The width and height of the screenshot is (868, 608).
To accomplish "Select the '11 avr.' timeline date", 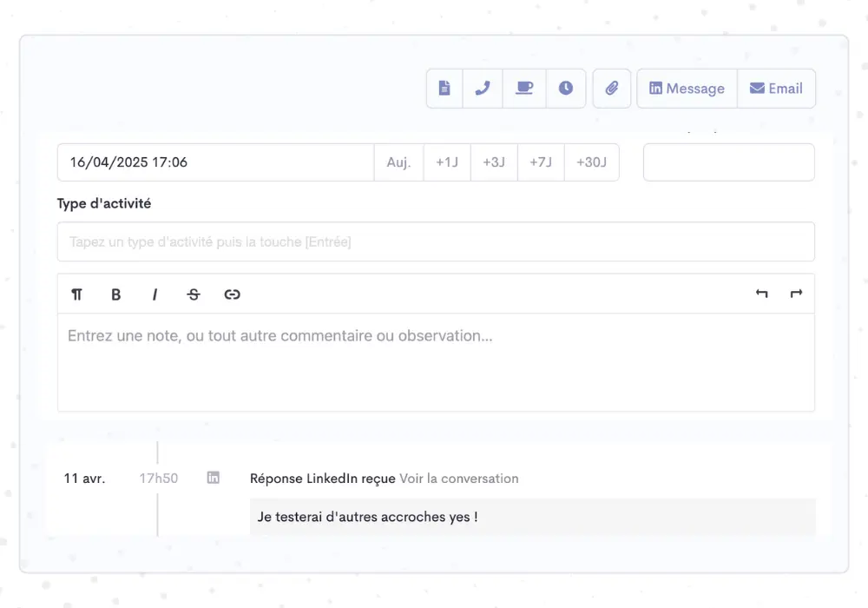I will [84, 479].
